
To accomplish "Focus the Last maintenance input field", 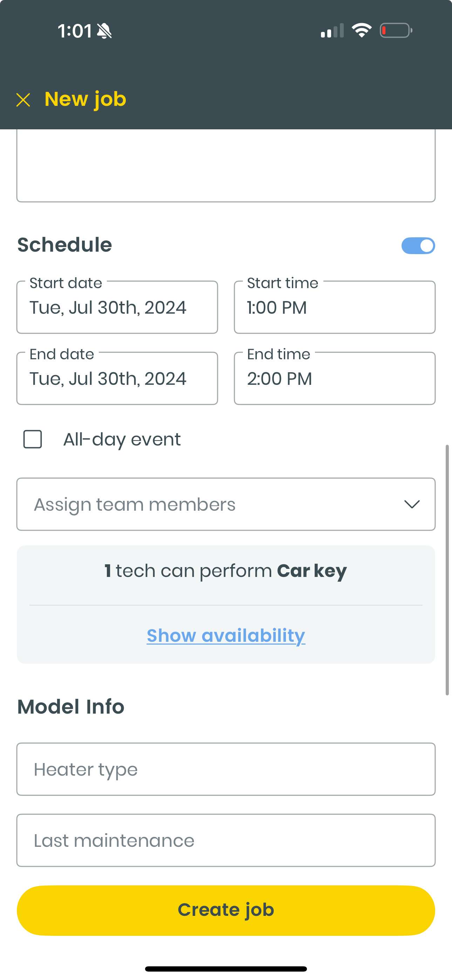I will (226, 841).
